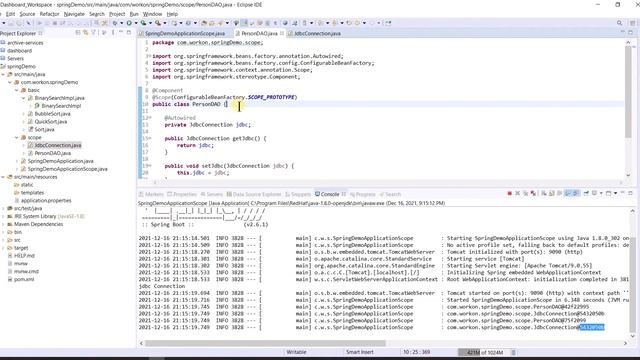Viewport: 640px width, 360px height.
Task: Toggle Scroll Lock in Console toolbar
Action: coord(552,193)
